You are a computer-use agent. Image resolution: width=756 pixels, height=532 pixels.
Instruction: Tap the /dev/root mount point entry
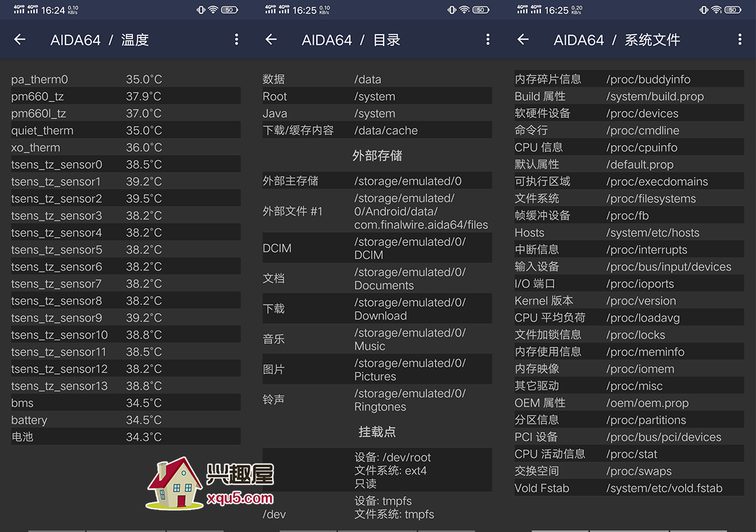pos(377,470)
